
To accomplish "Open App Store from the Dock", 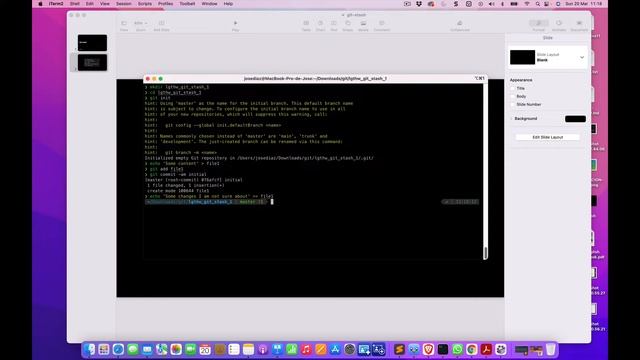I will pyautogui.click(x=335, y=349).
